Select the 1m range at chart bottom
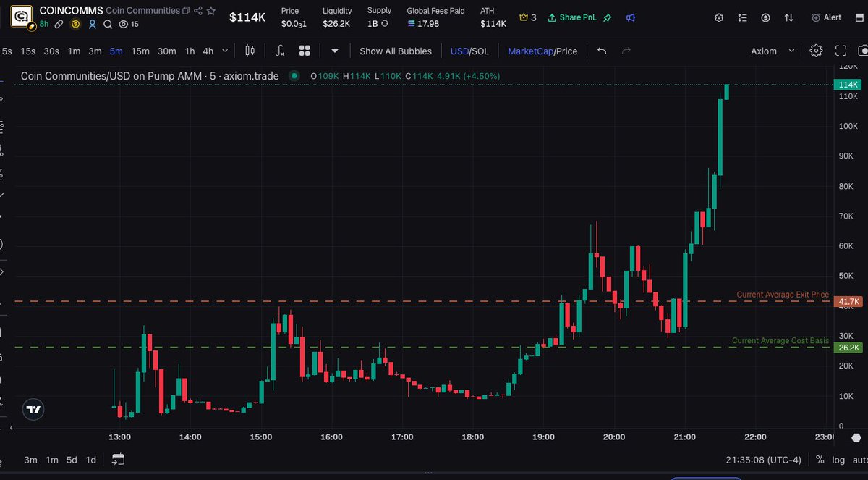Screen dimensions: 868x480 (51, 460)
